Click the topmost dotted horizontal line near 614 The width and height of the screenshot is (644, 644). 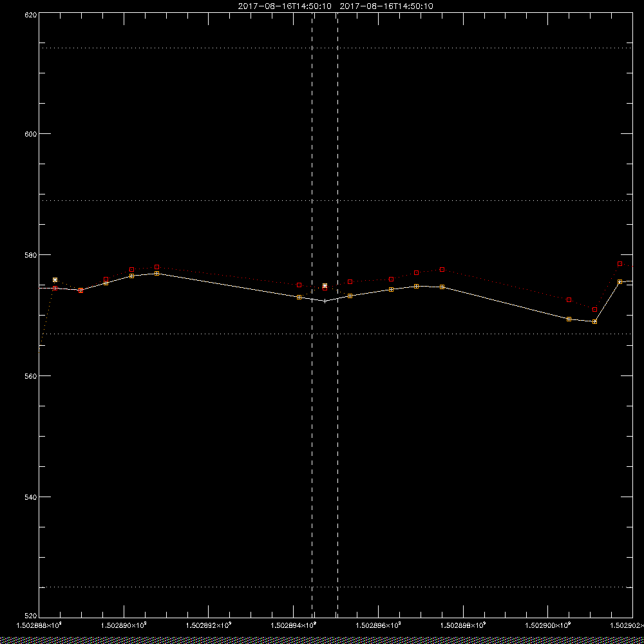click(x=336, y=48)
